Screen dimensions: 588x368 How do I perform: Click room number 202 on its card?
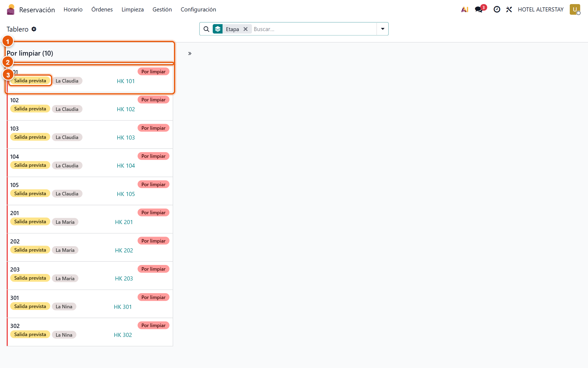click(x=15, y=241)
